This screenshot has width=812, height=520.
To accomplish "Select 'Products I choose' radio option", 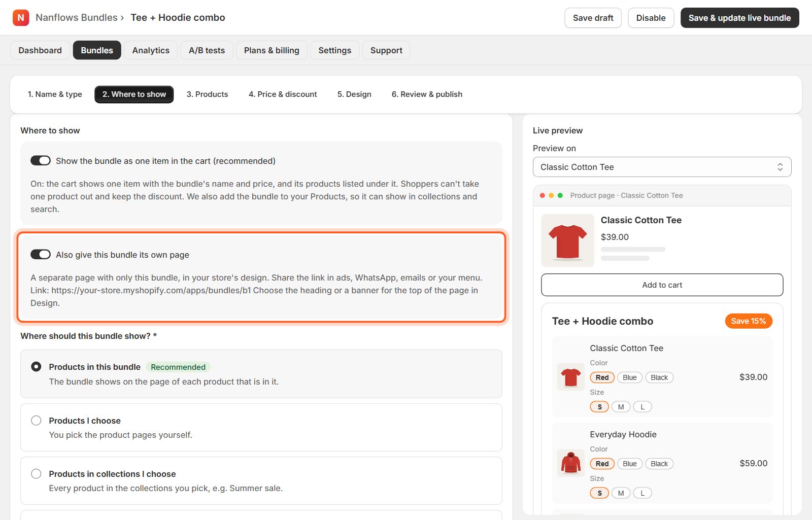I will click(x=36, y=421).
